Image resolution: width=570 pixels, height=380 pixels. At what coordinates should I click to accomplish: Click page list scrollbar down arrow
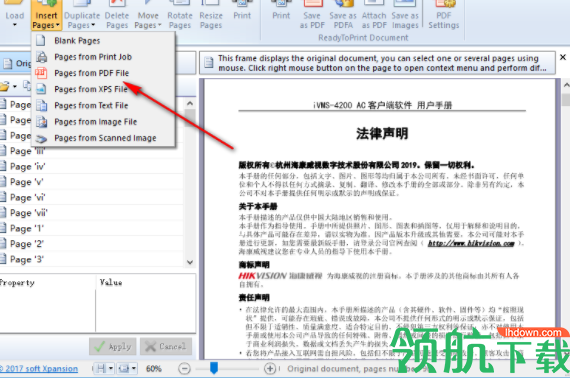(x=190, y=262)
